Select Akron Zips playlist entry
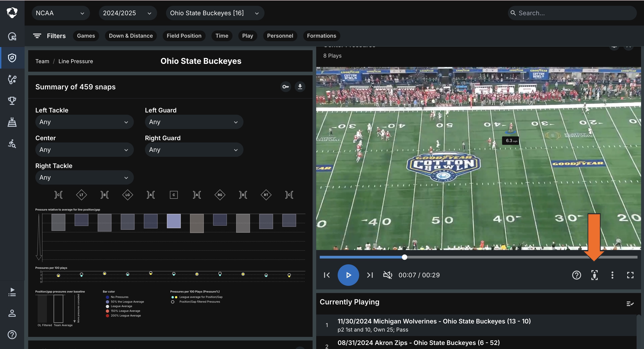 pos(476,343)
